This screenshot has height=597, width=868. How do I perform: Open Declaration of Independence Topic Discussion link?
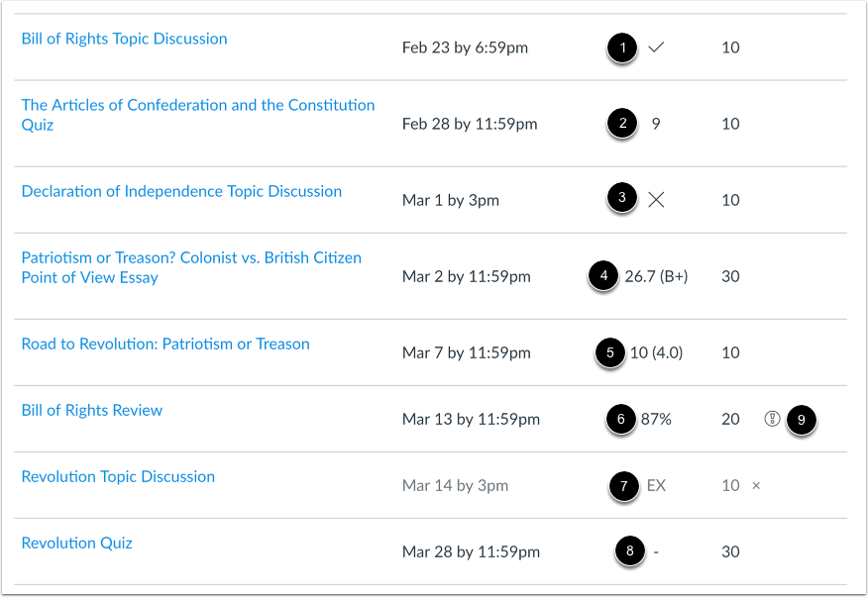(181, 191)
